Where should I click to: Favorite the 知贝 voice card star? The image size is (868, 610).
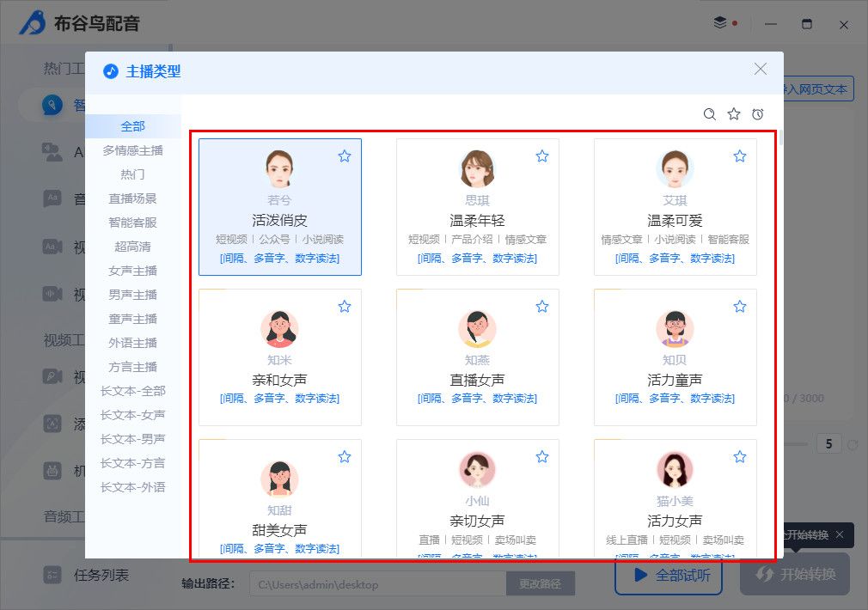coord(740,306)
